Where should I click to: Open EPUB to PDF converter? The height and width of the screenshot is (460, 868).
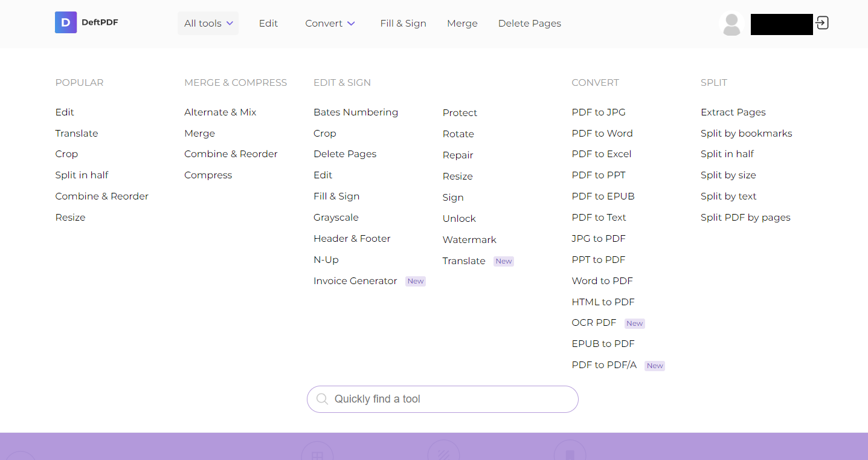coord(603,343)
